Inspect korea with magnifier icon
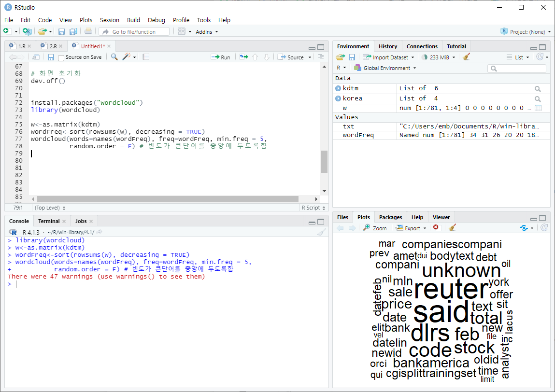Image resolution: width=555 pixels, height=392 pixels. [538, 98]
